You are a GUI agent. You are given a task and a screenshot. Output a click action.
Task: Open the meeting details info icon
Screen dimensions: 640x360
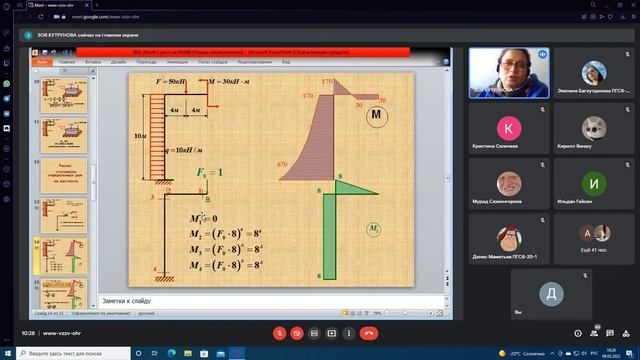coord(578,333)
